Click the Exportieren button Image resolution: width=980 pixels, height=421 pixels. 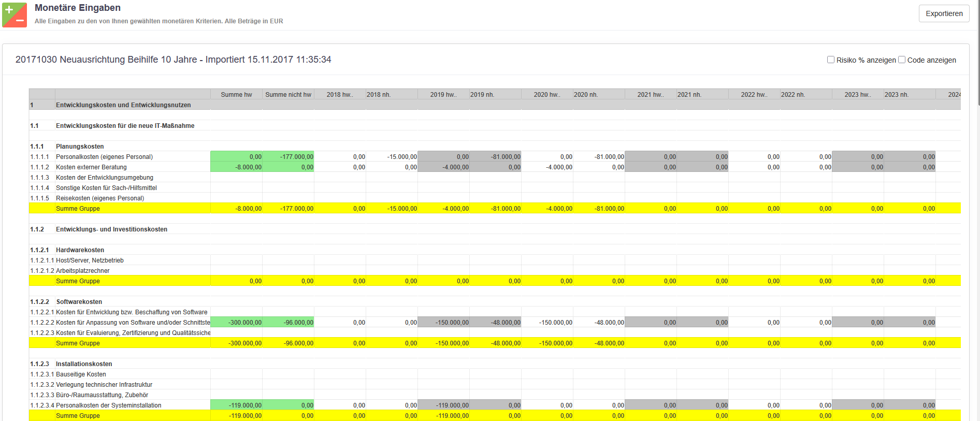pos(944,13)
